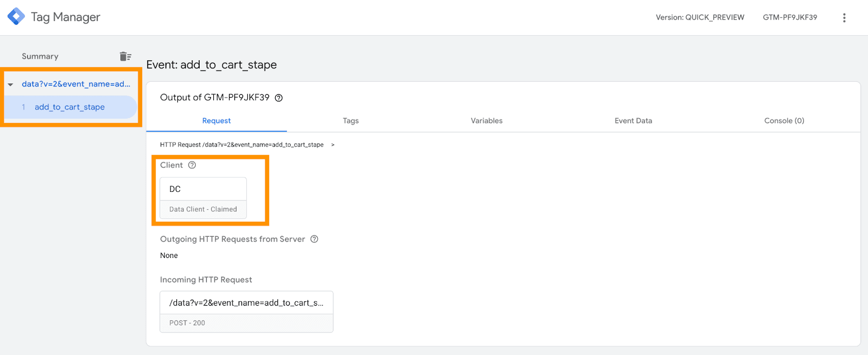
Task: Open the Incoming HTTP Request POST - 200 card
Action: 247,312
